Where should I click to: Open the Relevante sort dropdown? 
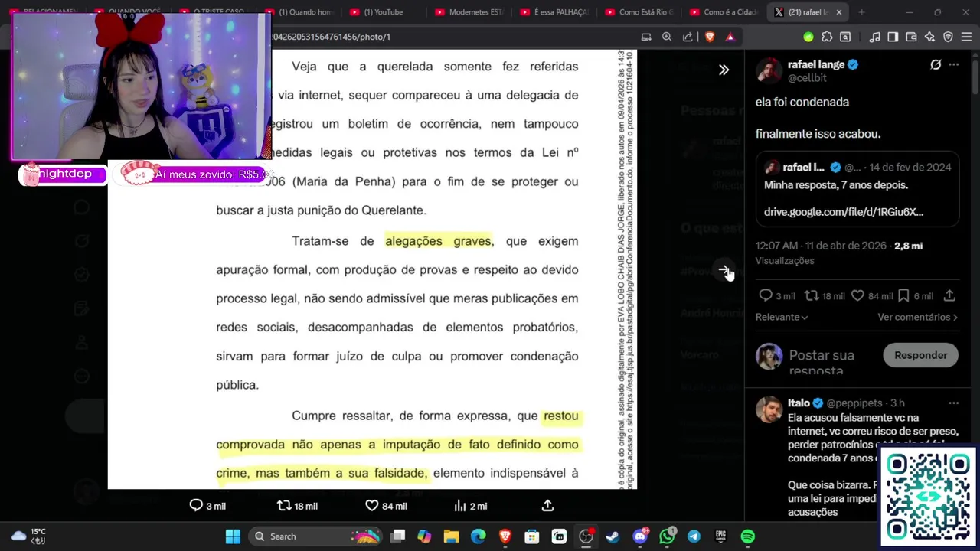[x=782, y=317]
